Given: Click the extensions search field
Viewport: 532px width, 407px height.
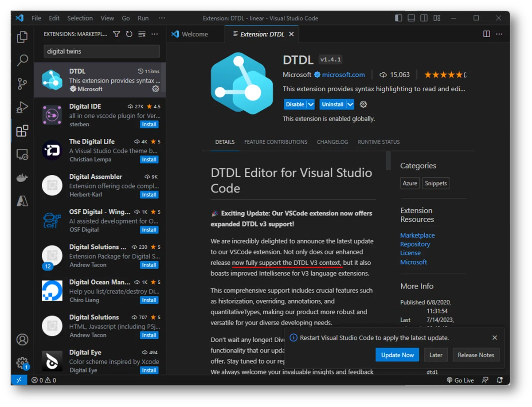Looking at the screenshot, I should [102, 51].
